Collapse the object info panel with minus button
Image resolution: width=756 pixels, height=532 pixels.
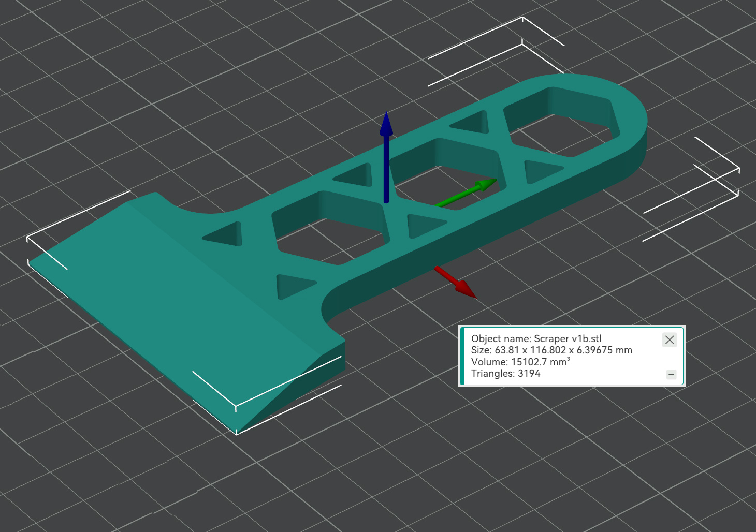pos(671,374)
